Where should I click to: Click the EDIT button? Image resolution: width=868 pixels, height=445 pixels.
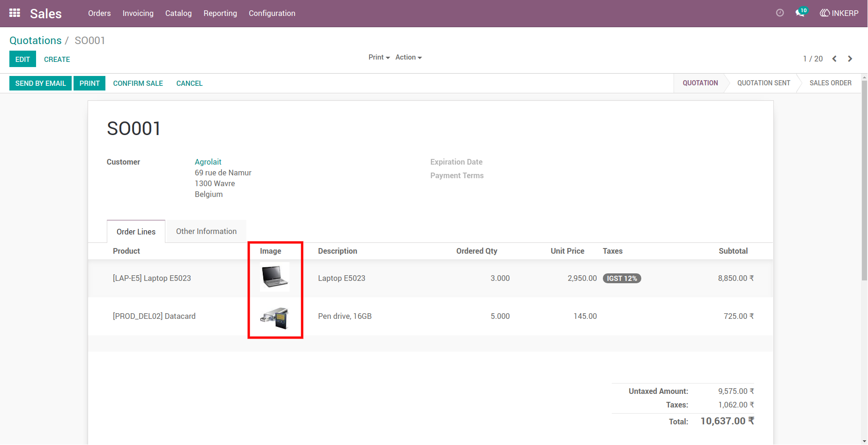[x=22, y=59]
